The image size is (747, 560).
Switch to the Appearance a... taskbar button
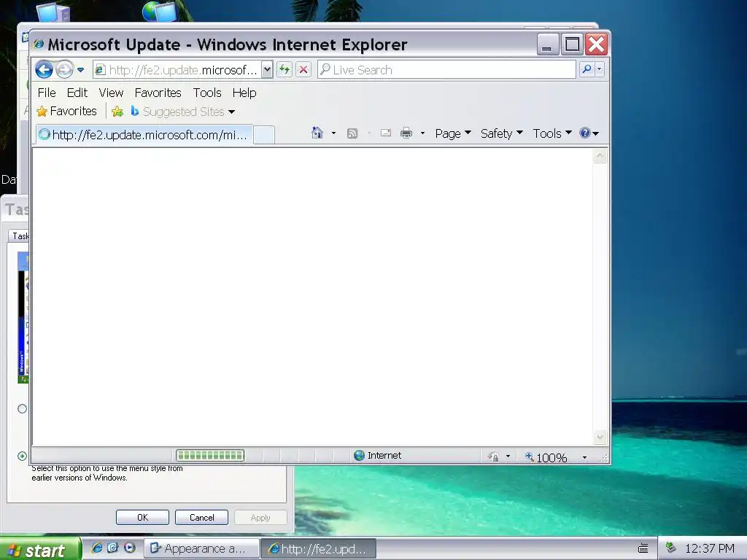pos(201,548)
